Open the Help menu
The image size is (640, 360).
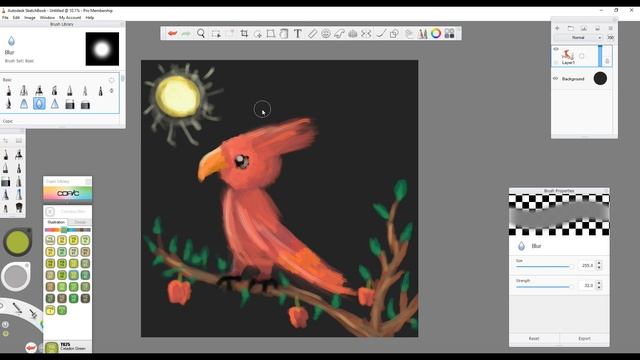tap(90, 18)
